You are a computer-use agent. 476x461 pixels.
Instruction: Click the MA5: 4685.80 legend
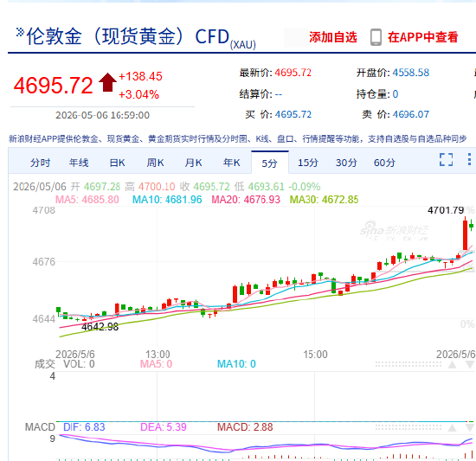pos(87,200)
